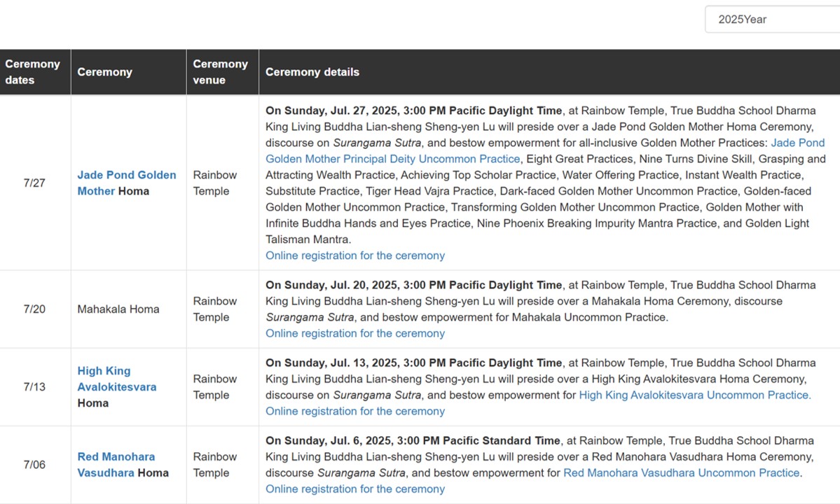The image size is (840, 504).
Task: Select the 7/06 date cell
Action: 34,464
